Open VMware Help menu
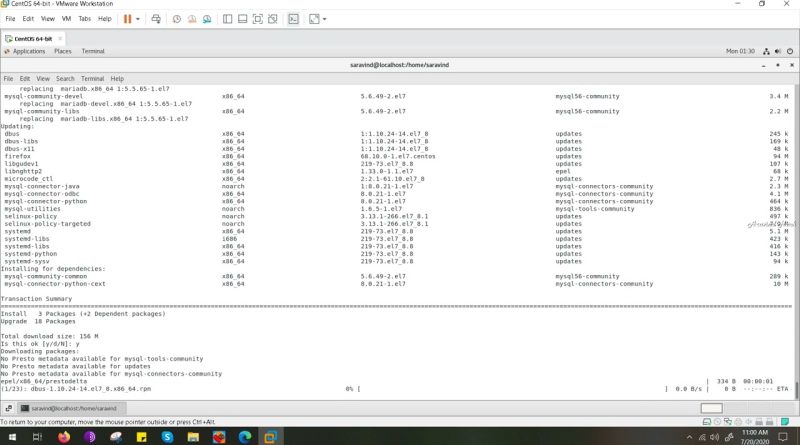Screen dimensions: 800x445 click(105, 19)
